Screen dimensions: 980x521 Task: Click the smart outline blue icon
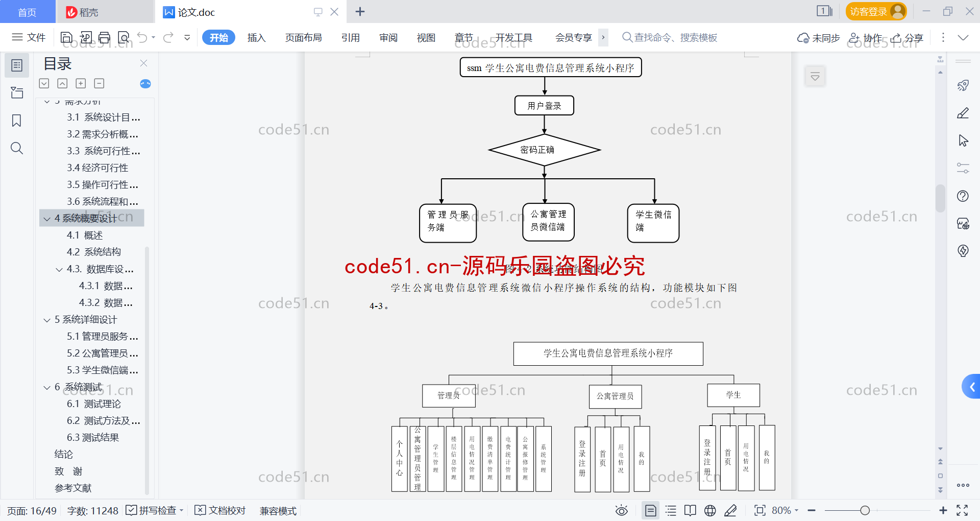[145, 84]
